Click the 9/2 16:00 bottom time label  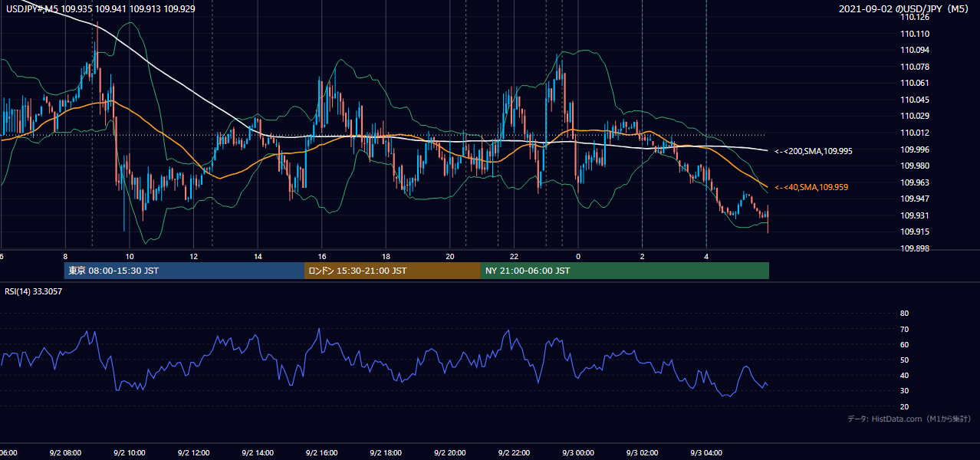click(x=322, y=453)
